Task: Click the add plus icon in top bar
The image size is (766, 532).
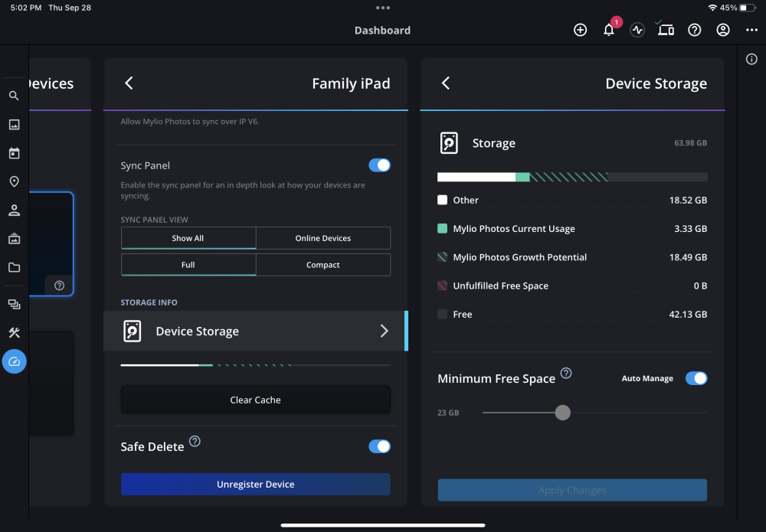Action: click(580, 31)
